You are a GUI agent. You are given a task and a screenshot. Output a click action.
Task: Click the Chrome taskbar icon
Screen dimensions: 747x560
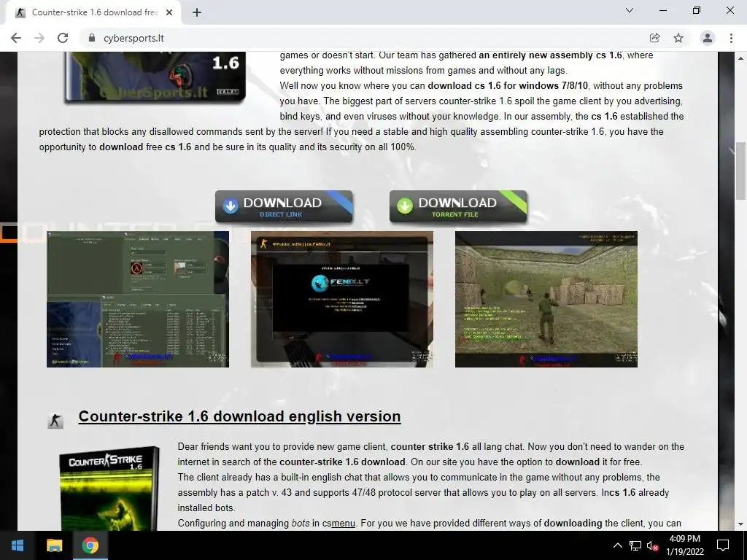90,545
